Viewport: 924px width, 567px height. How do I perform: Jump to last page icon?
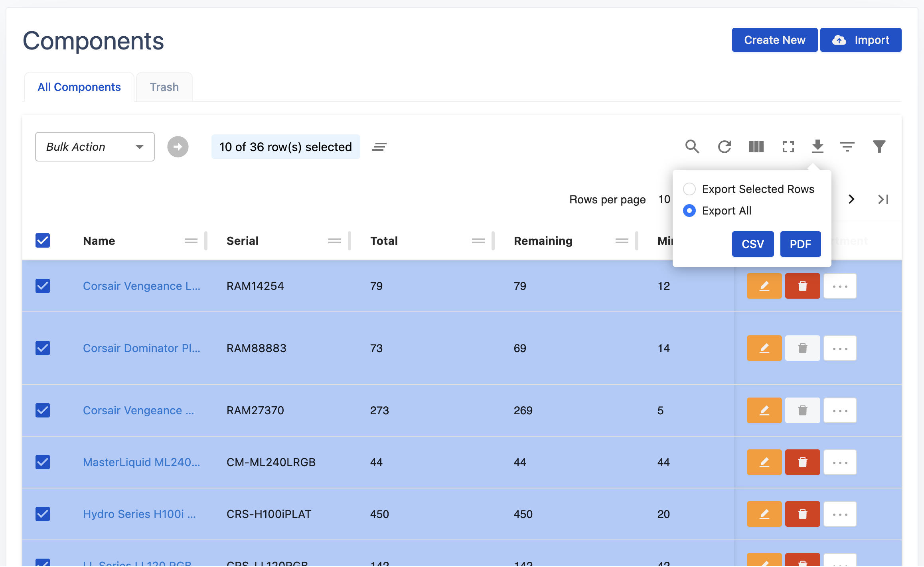click(883, 199)
